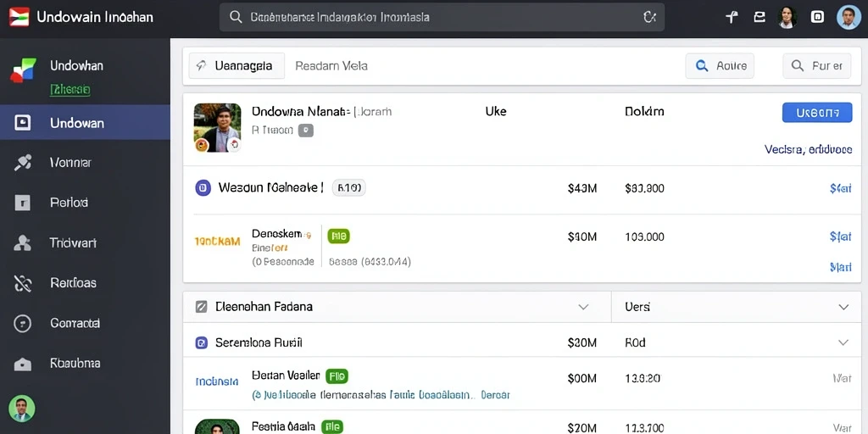Click the green Fl0 badge on Denoskem row
The image size is (868, 434).
coord(339,236)
